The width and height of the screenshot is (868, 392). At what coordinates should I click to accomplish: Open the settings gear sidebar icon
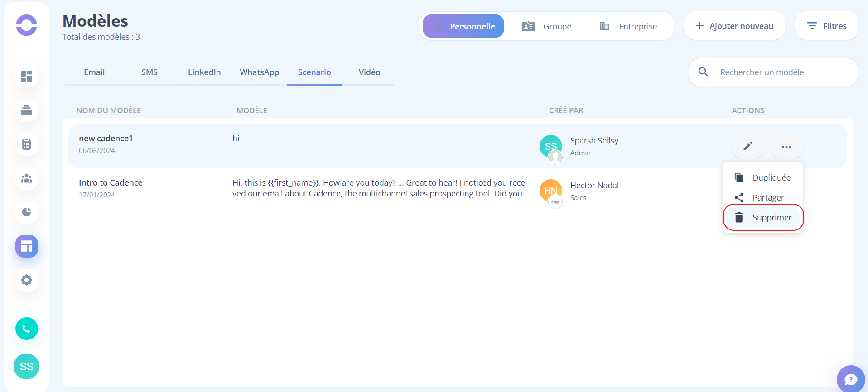pyautogui.click(x=27, y=280)
